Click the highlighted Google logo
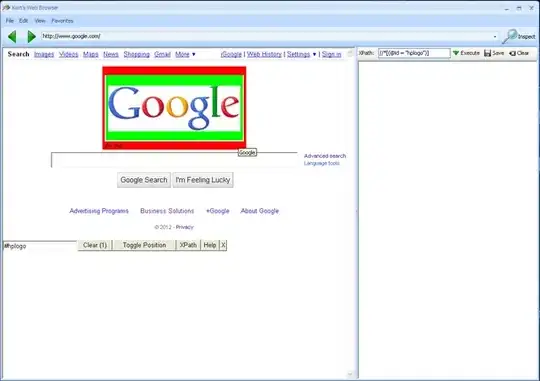This screenshot has width=540, height=381. click(x=174, y=108)
